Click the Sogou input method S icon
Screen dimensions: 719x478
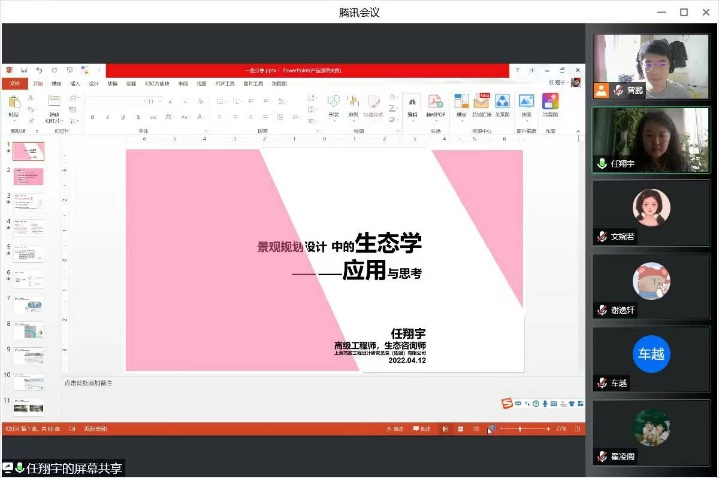507,403
